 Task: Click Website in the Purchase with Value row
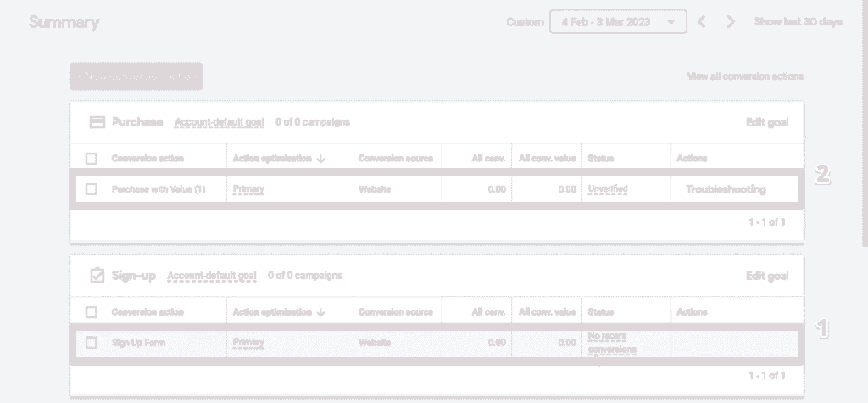pos(374,189)
